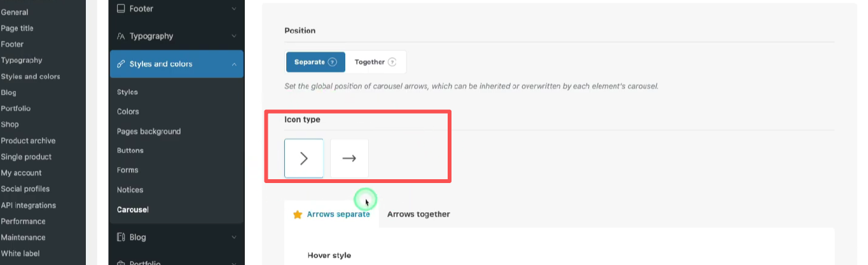Click the help icon beside Separate
Screen dimensions: 868x265
[x=332, y=62]
